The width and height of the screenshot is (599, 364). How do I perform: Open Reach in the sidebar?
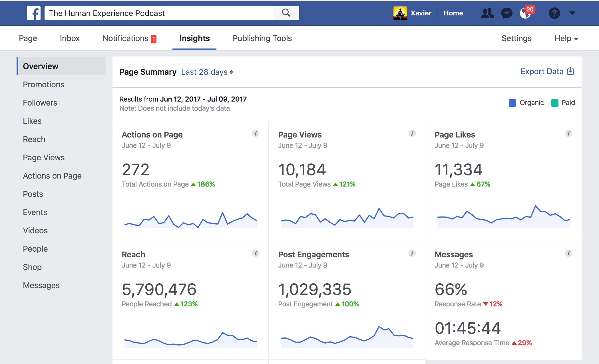coord(34,139)
